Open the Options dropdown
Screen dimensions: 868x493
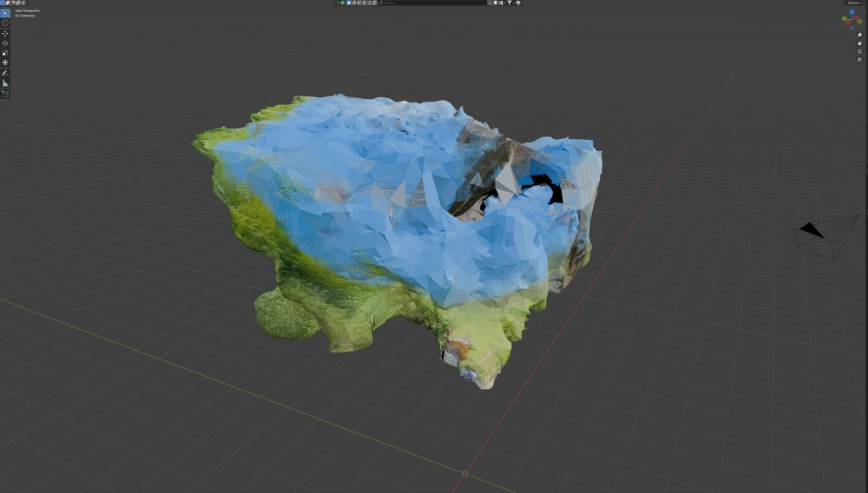pos(854,3)
